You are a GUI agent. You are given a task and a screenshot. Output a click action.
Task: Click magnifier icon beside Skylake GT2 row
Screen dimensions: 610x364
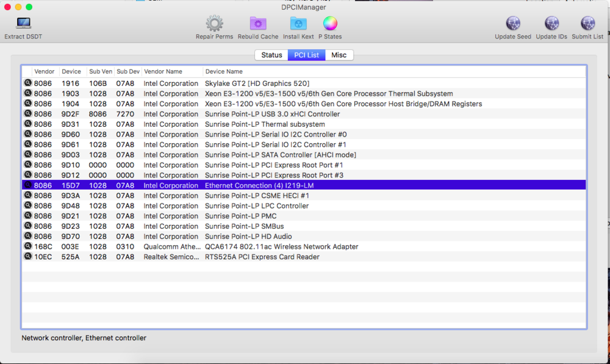(27, 84)
